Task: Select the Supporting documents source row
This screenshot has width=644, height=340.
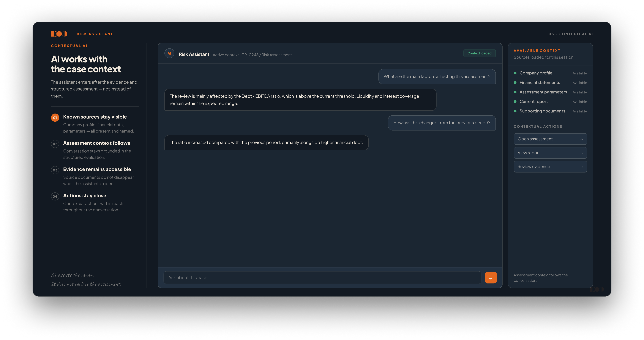Action: point(550,111)
